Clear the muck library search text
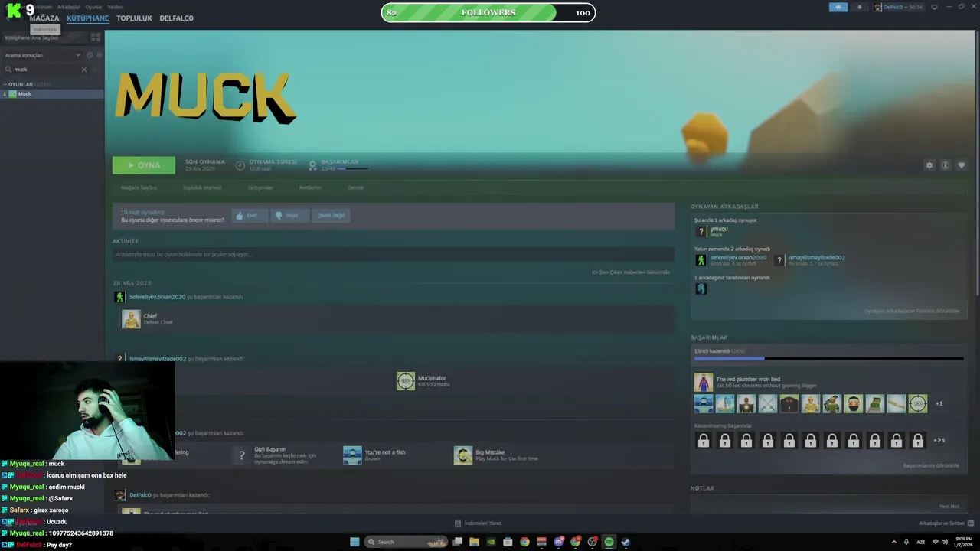The image size is (980, 551). click(x=84, y=70)
